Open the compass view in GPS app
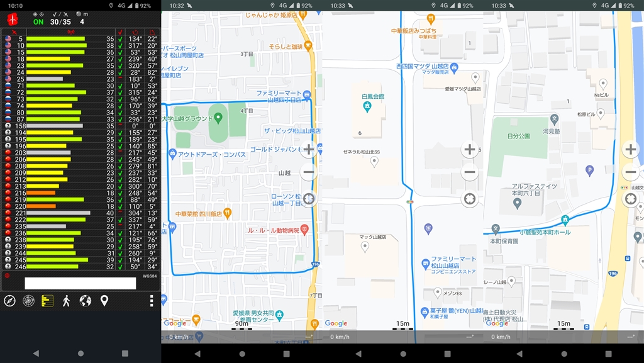This screenshot has width=644, height=363. 10,301
